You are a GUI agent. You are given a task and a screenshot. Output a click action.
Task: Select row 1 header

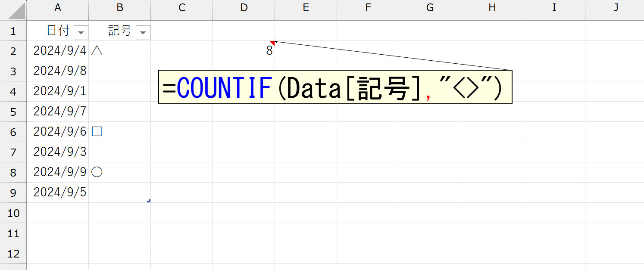tap(13, 31)
